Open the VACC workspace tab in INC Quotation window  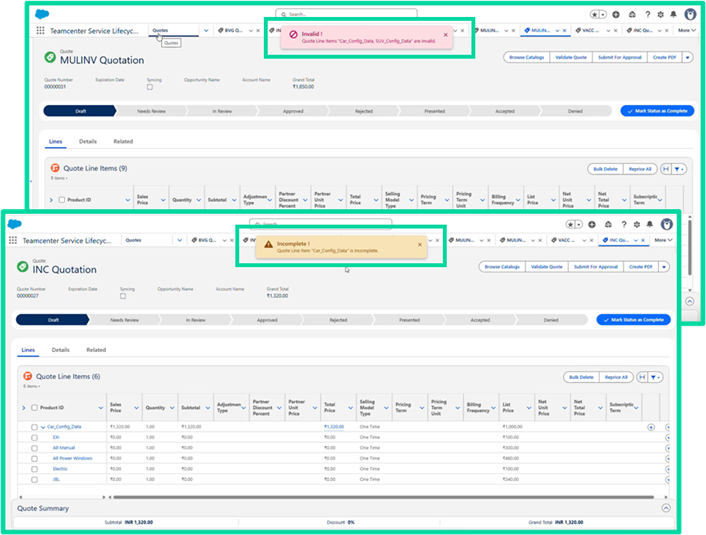point(564,240)
